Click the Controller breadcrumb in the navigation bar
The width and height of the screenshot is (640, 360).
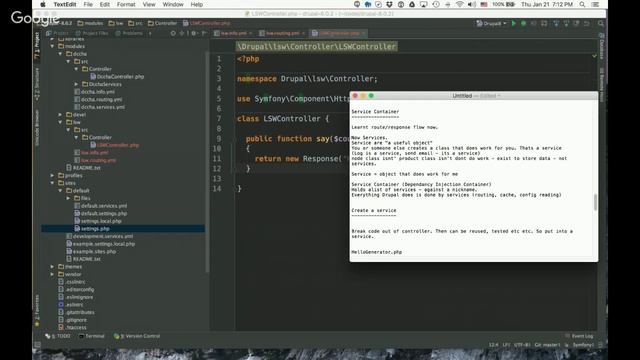pos(162,23)
